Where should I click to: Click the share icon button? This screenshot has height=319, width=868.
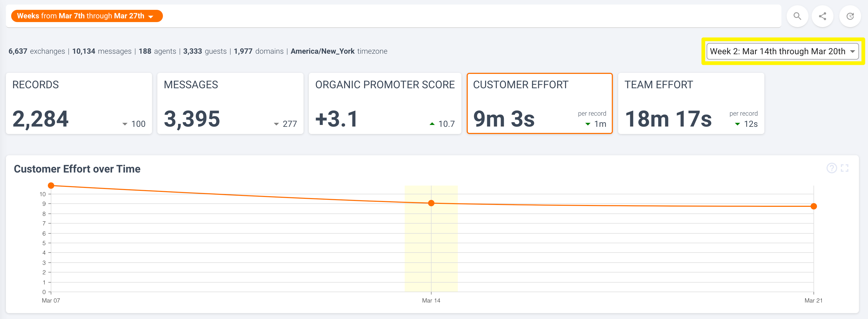point(822,16)
